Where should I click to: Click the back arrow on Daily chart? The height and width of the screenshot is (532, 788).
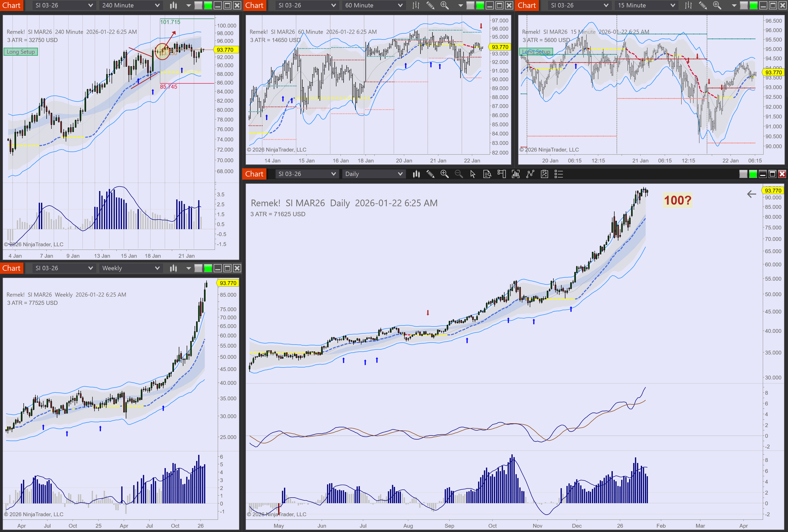pyautogui.click(x=751, y=194)
